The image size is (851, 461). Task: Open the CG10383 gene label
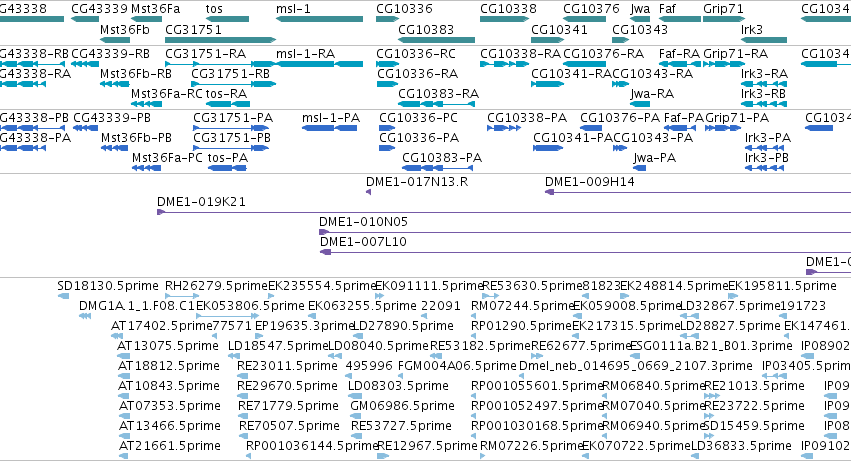tap(426, 29)
